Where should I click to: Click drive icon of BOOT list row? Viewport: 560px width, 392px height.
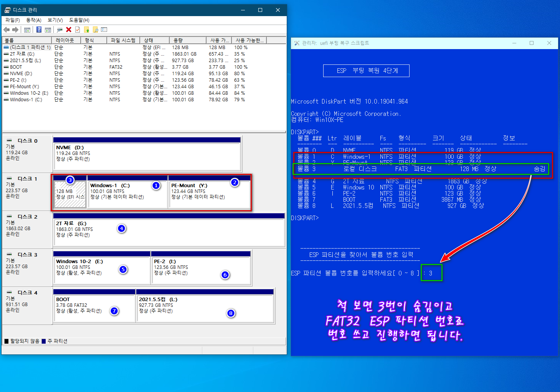pos(6,67)
